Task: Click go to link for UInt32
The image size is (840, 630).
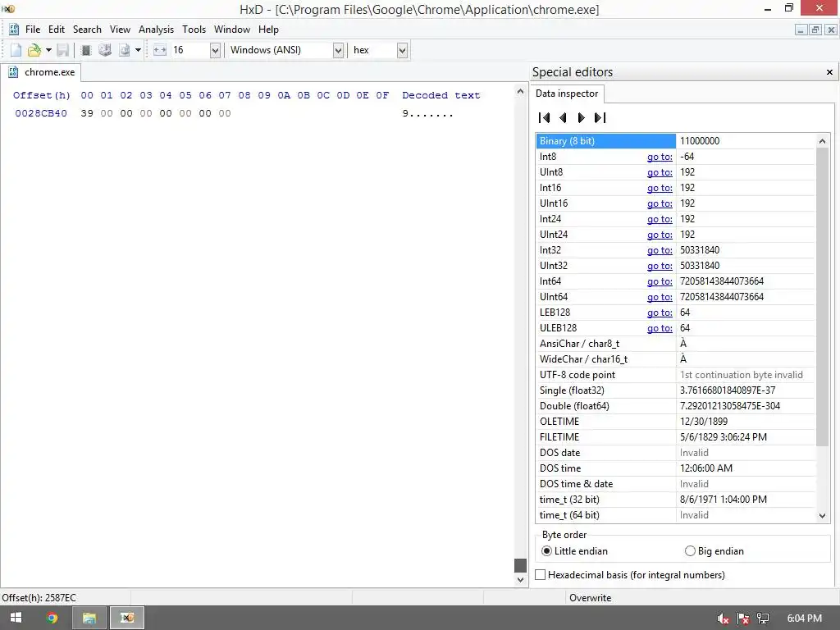Action: 660,266
